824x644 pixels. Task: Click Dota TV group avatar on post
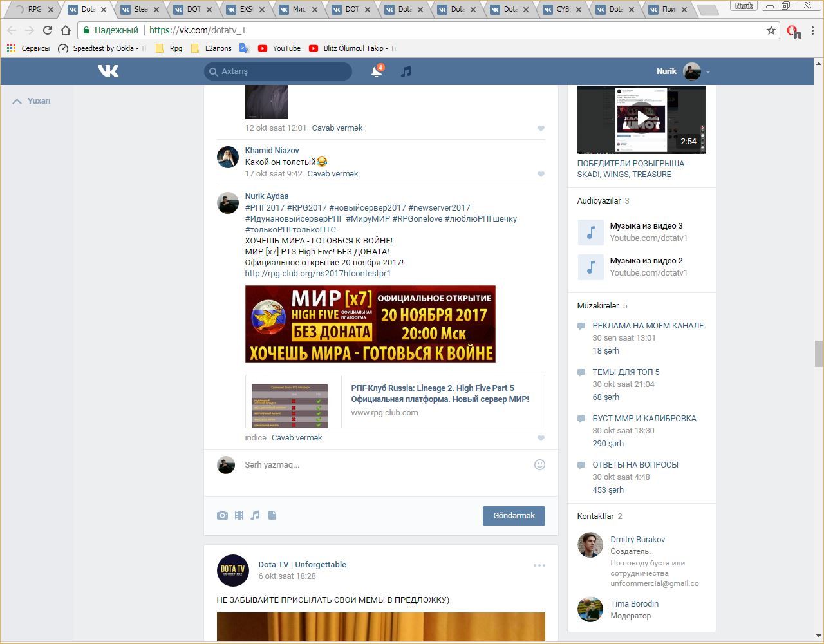pos(233,570)
